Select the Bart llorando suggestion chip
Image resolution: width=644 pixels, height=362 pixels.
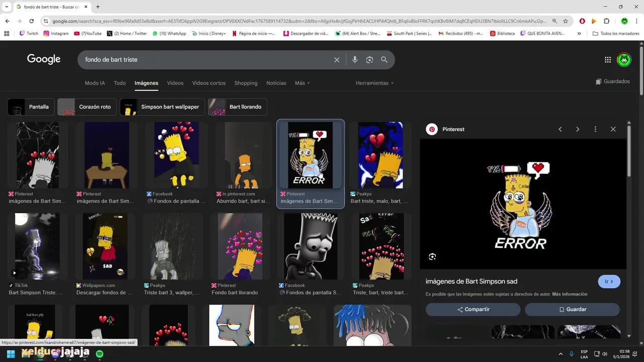[237, 107]
